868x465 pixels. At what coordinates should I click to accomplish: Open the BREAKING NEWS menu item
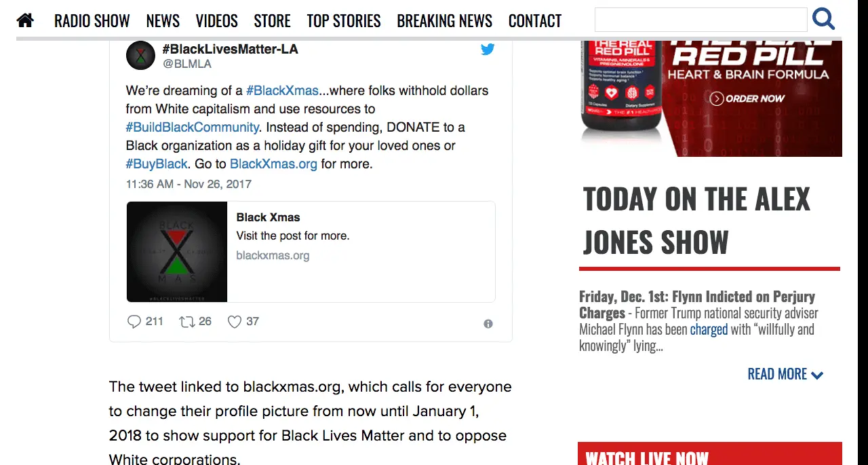(444, 21)
